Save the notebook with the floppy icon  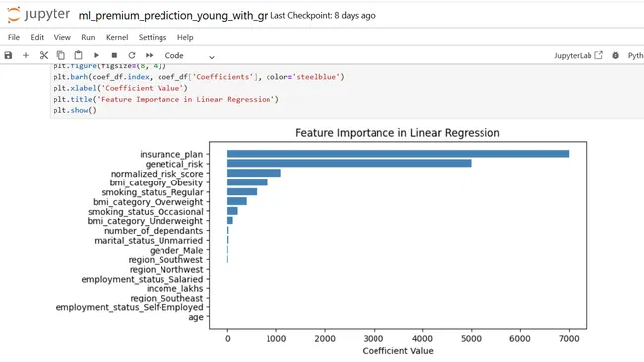(x=8, y=55)
